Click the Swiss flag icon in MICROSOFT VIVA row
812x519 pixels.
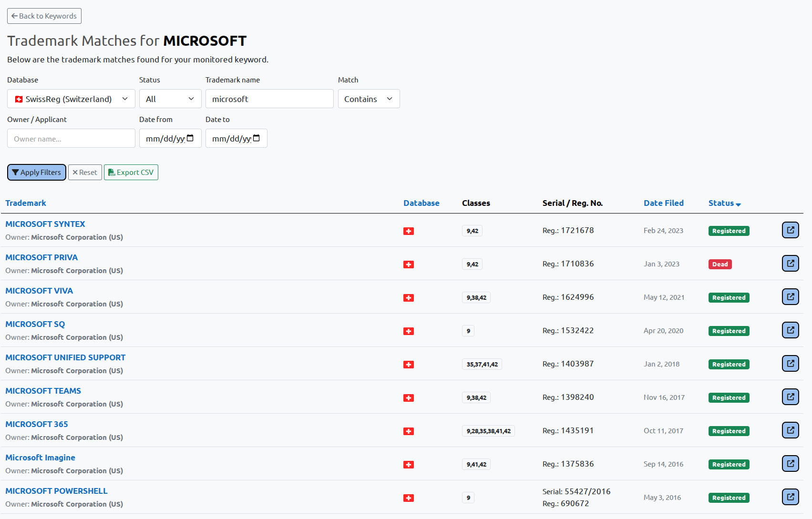(409, 297)
